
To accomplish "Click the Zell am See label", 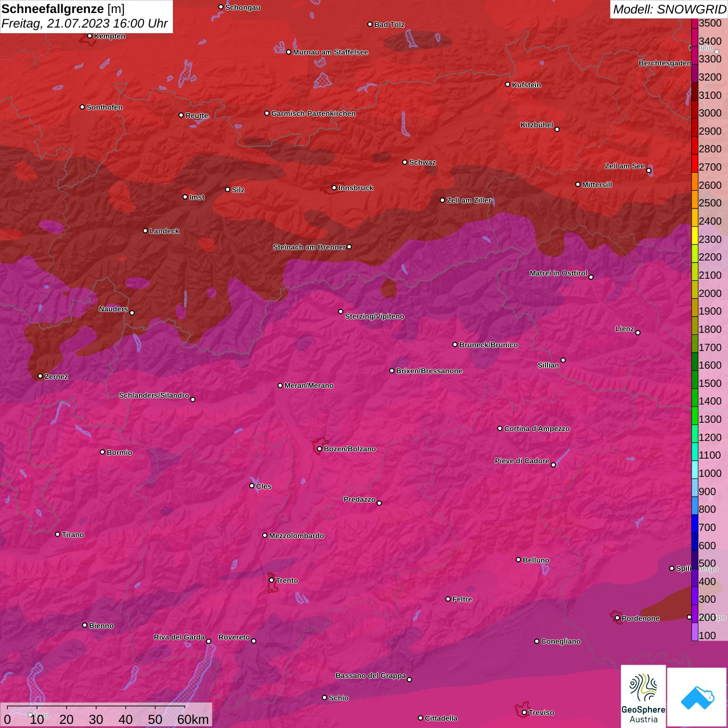I will click(x=625, y=166).
